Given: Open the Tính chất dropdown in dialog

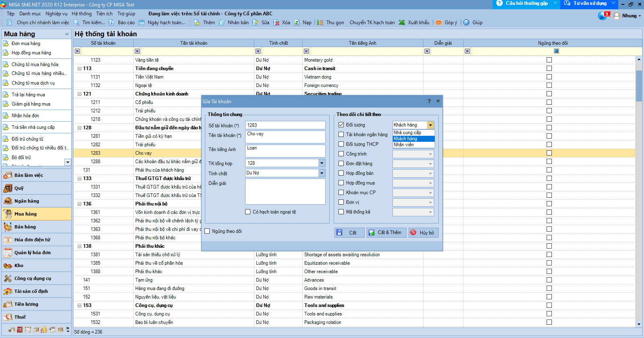Looking at the screenshot, I should tap(322, 173).
